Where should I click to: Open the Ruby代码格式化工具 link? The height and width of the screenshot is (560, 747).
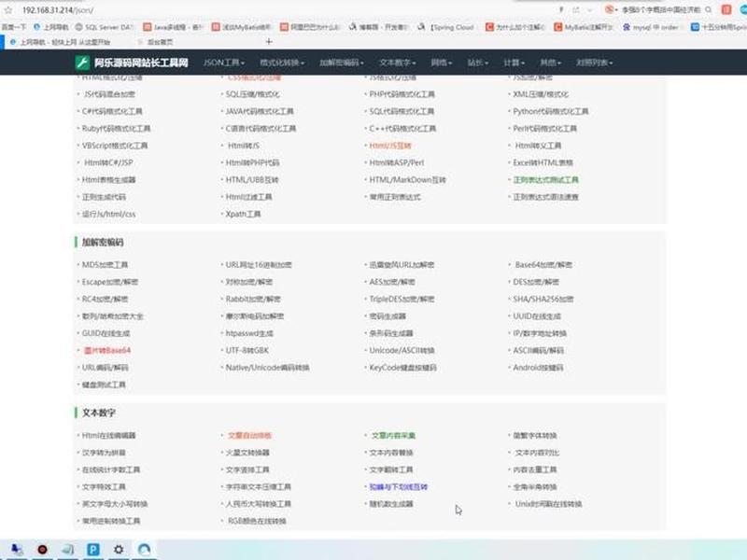coord(116,129)
